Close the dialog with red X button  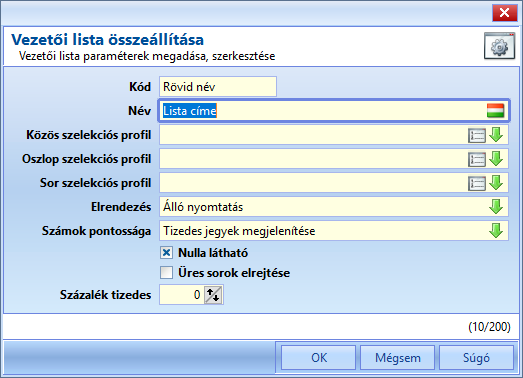505,13
